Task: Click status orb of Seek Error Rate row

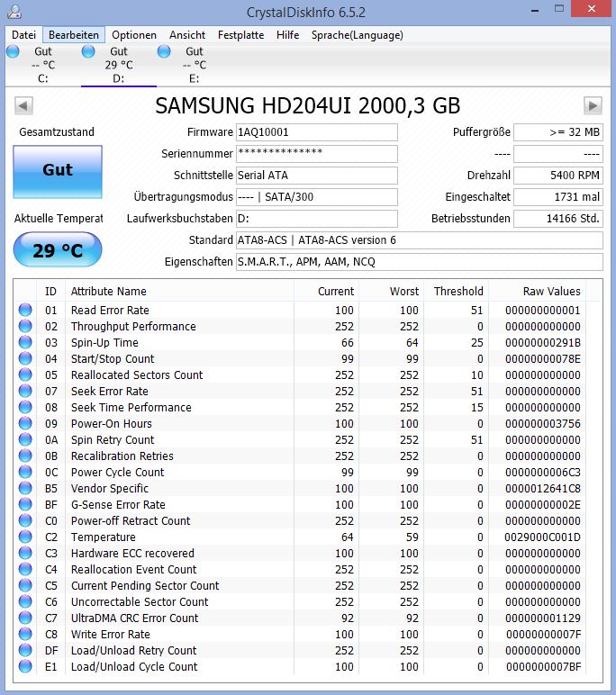Action: 25,391
